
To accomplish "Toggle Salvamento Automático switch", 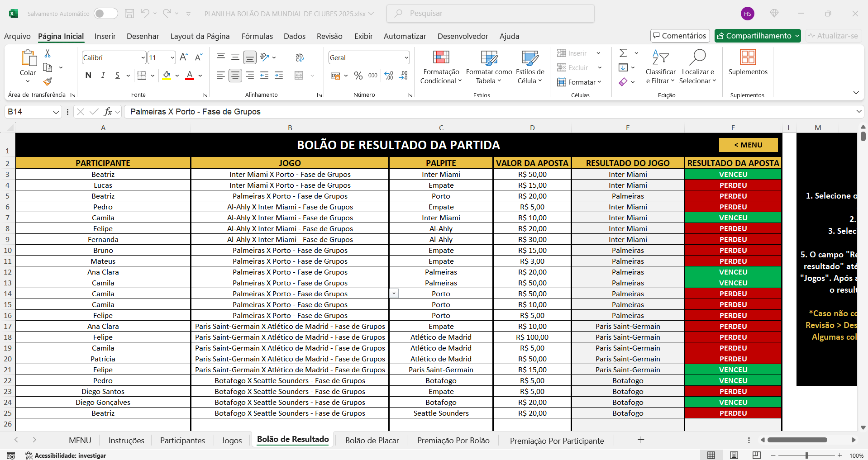I will 105,14.
